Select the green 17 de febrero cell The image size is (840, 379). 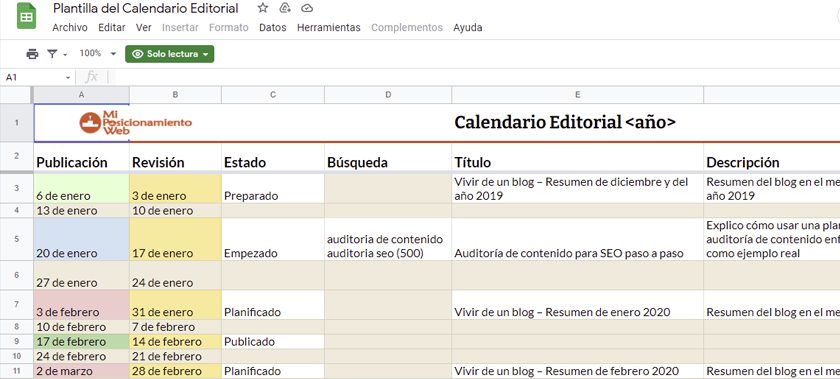click(81, 341)
